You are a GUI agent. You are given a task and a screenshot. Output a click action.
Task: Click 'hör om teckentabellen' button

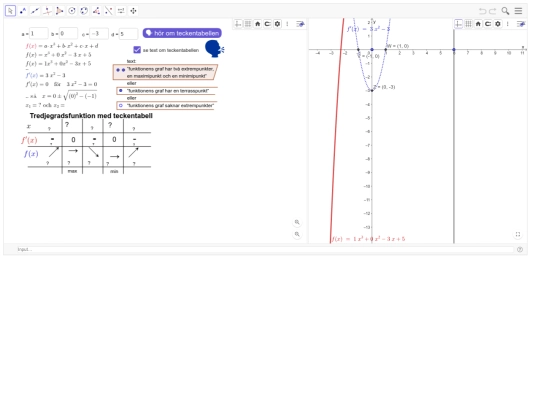click(x=182, y=33)
